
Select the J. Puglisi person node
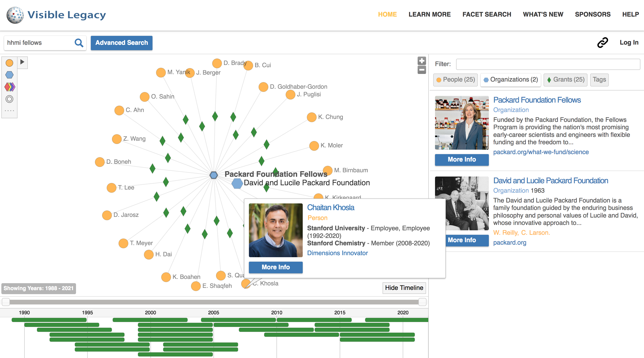290,95
